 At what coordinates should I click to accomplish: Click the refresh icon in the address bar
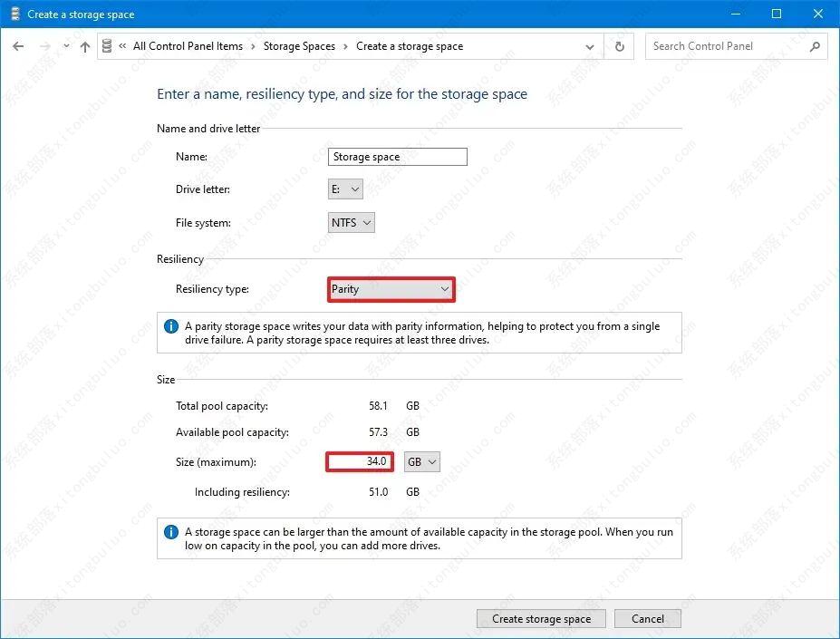point(619,46)
